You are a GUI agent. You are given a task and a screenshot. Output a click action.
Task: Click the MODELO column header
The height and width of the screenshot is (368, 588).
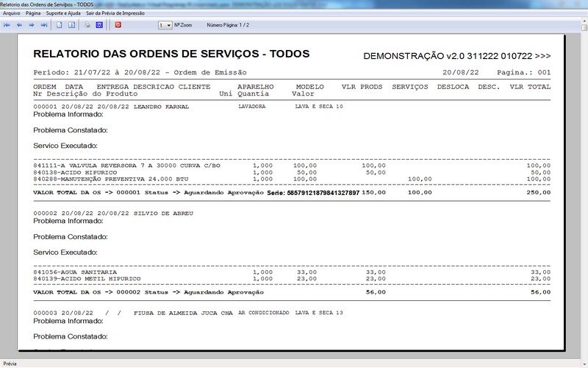click(x=309, y=87)
